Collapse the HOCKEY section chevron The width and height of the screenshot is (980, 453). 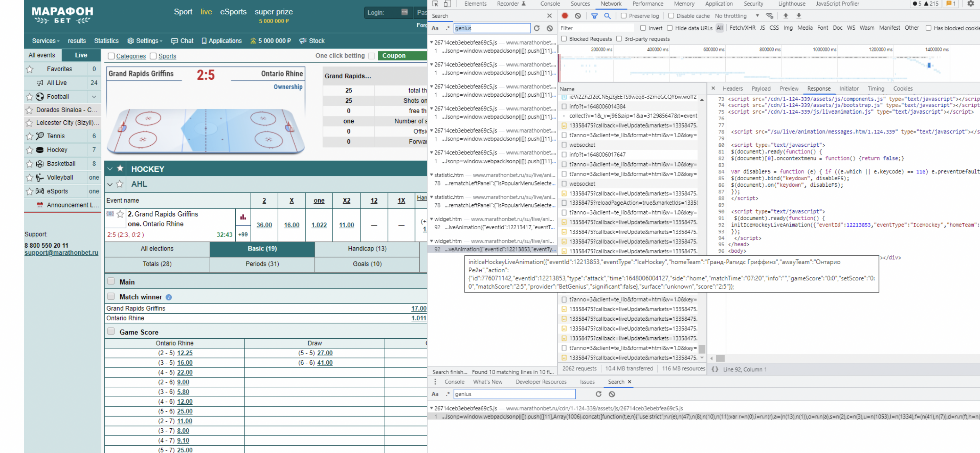coord(110,169)
